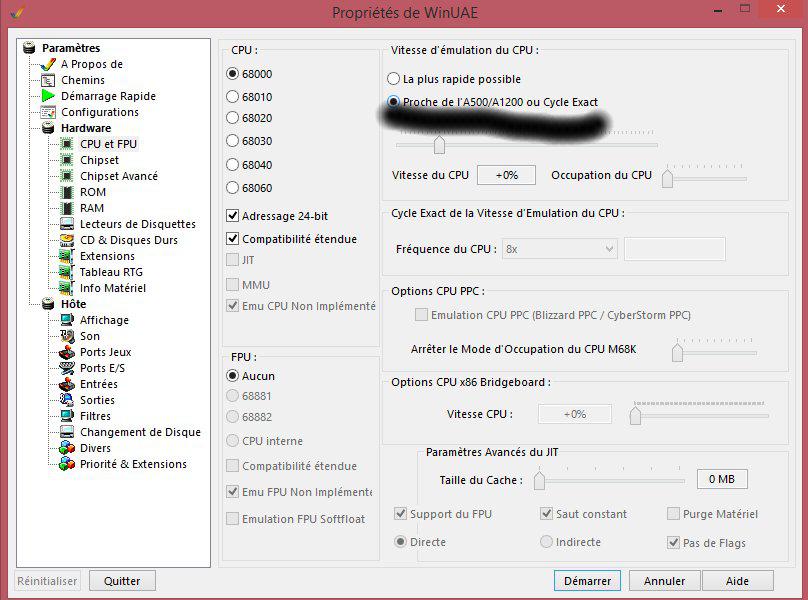Image resolution: width=808 pixels, height=600 pixels.
Task: Open the RAM settings page
Action: click(x=92, y=208)
